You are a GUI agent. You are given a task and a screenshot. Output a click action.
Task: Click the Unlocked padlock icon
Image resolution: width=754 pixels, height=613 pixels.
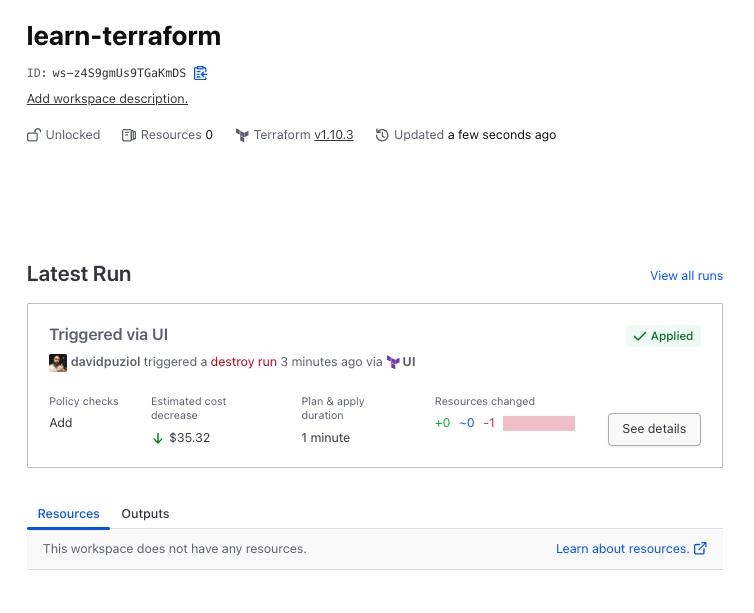click(34, 135)
